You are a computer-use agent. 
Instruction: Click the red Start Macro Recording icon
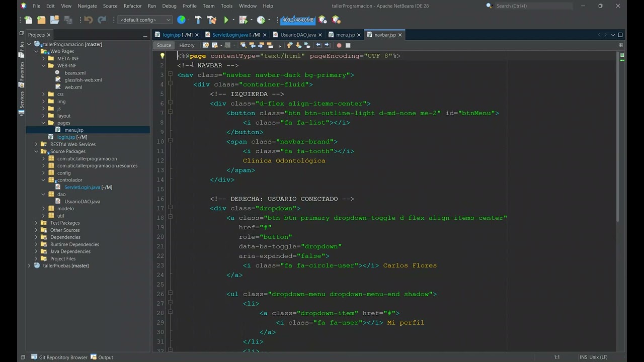pos(339,45)
